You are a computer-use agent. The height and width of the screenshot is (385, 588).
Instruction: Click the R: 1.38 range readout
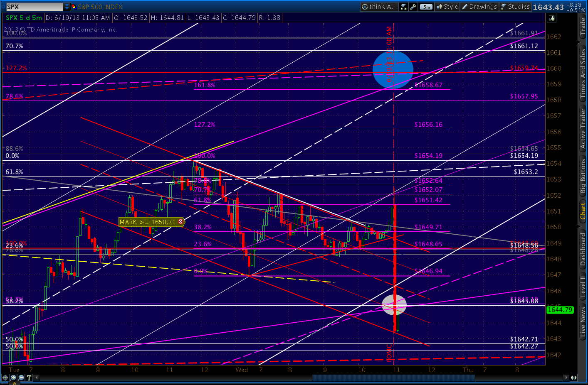pos(269,18)
